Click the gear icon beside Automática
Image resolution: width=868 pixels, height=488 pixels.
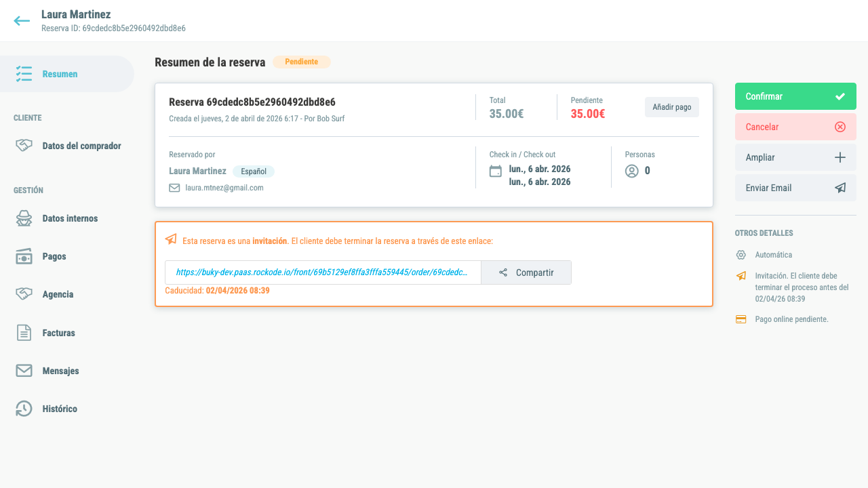[x=741, y=255]
